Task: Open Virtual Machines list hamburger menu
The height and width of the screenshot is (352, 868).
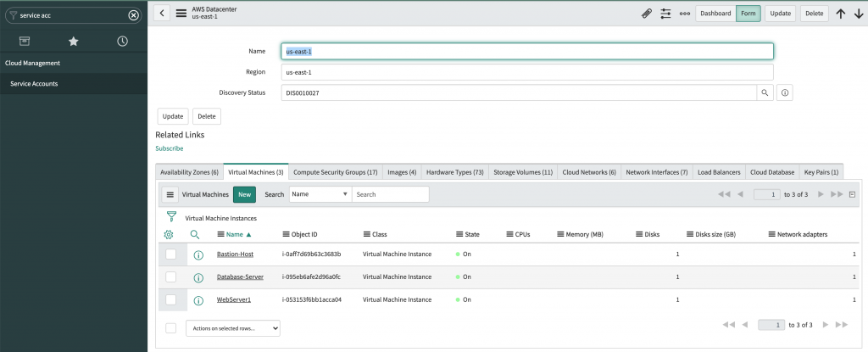Action: (170, 194)
